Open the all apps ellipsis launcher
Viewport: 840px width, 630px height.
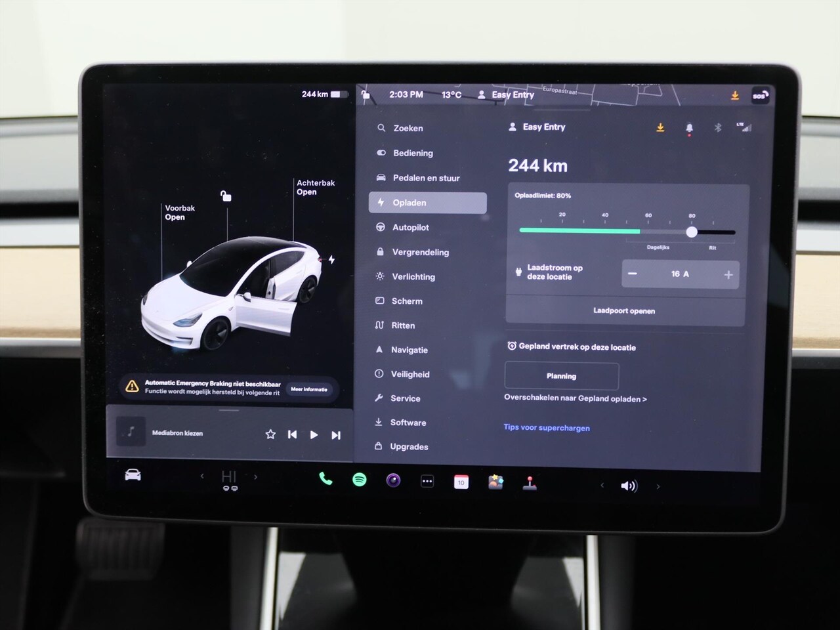(x=427, y=481)
